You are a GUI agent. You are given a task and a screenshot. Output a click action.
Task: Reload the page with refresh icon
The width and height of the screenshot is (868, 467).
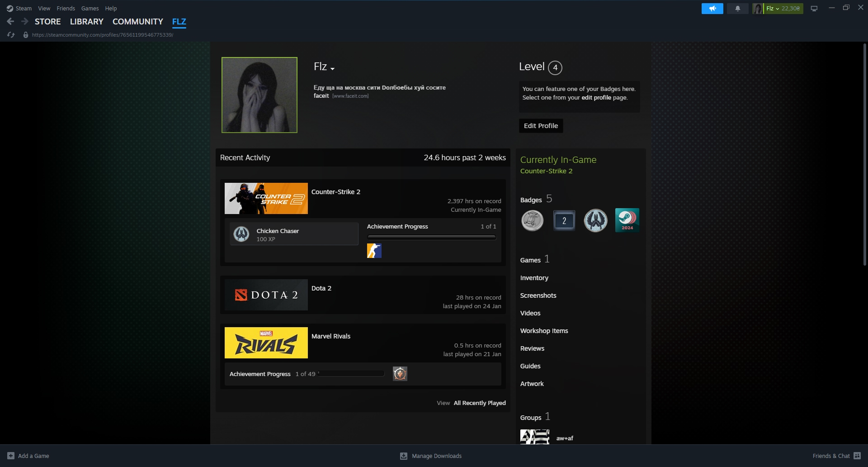(11, 35)
